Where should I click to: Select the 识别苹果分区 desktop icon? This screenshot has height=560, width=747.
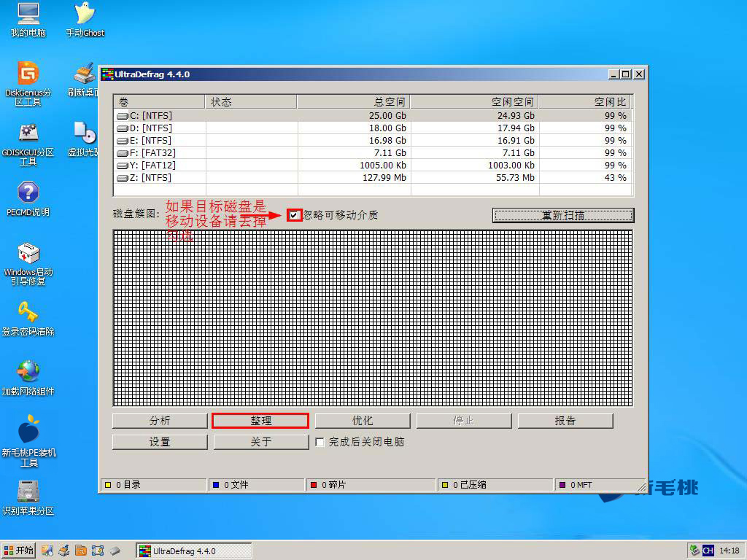coord(28,498)
